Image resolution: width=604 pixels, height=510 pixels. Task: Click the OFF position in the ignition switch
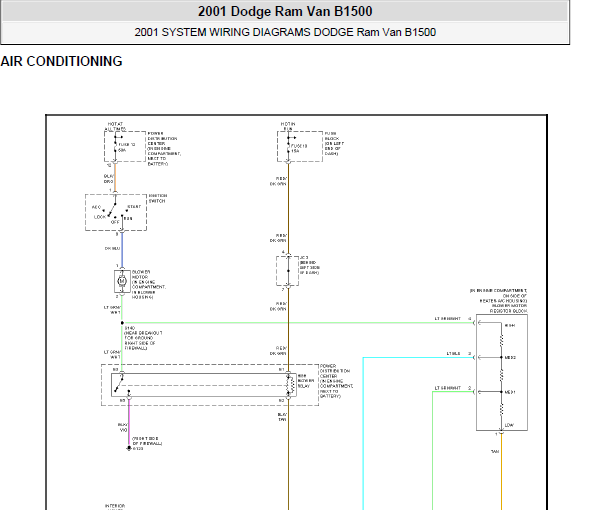(x=115, y=222)
